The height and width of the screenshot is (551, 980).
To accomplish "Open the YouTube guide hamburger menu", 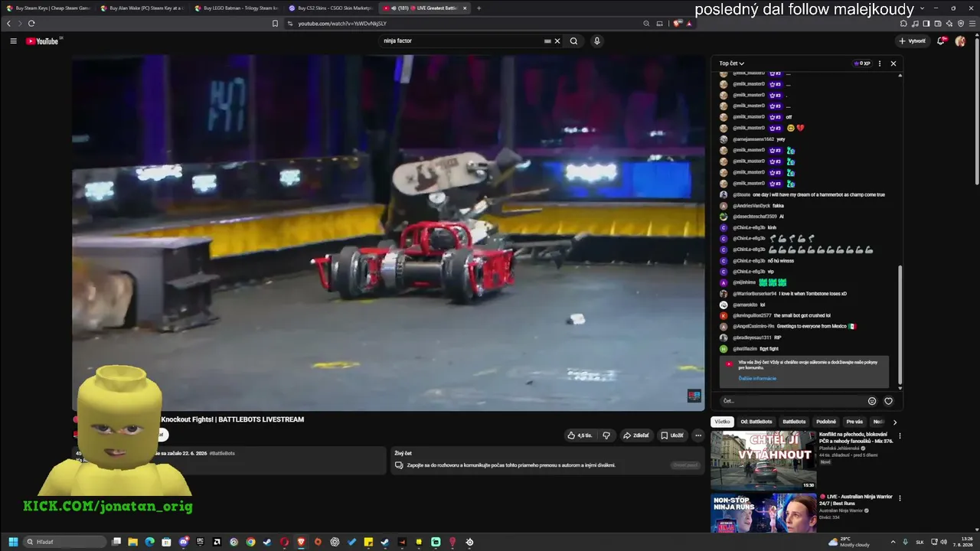I will 13,41.
